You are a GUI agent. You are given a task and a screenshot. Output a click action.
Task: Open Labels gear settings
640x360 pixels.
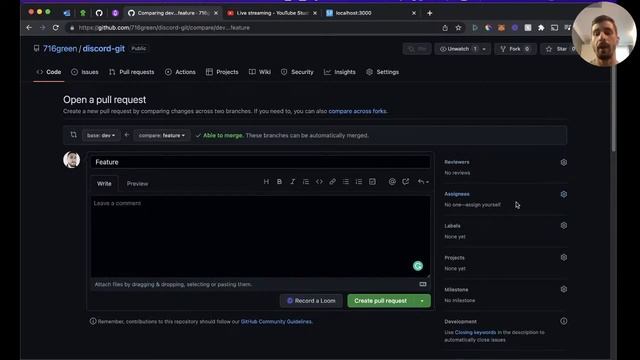[564, 225]
